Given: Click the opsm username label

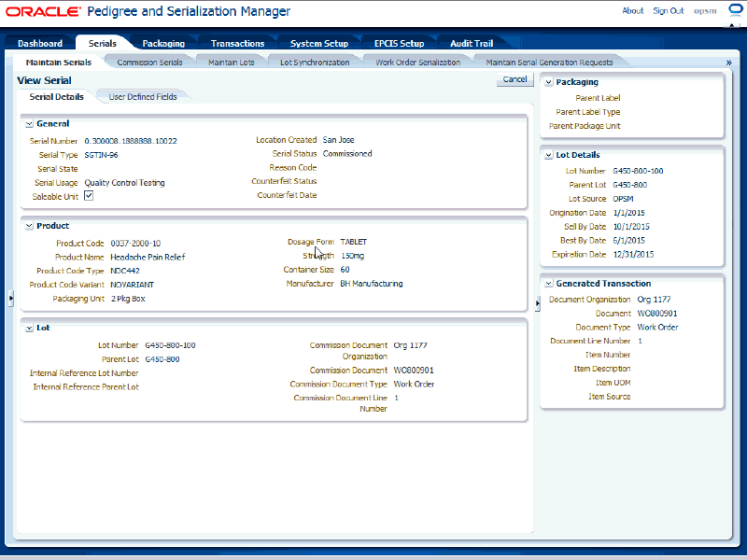Looking at the screenshot, I should [705, 11].
